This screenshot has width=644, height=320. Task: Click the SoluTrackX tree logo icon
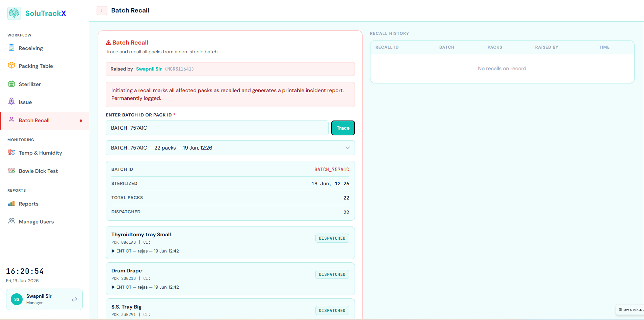[x=14, y=13]
